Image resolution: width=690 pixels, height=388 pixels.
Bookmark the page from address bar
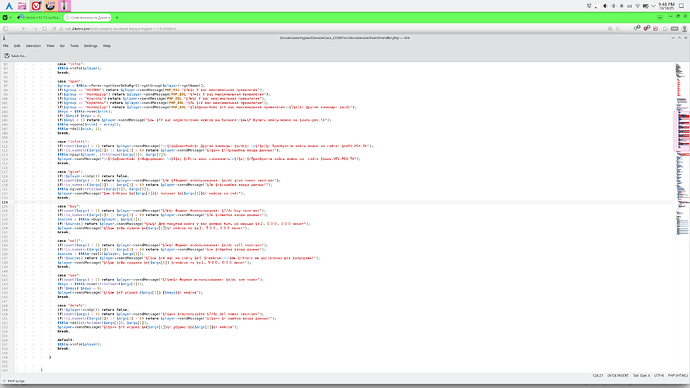point(617,28)
